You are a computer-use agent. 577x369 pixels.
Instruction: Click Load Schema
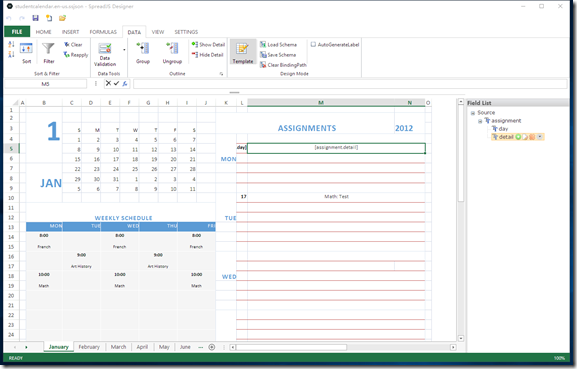[x=278, y=45]
